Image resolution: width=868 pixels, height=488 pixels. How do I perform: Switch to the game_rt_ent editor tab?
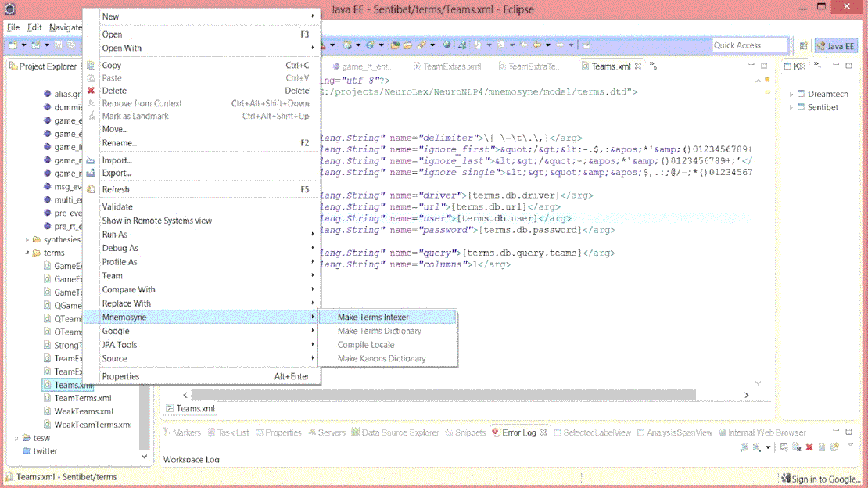coord(363,66)
